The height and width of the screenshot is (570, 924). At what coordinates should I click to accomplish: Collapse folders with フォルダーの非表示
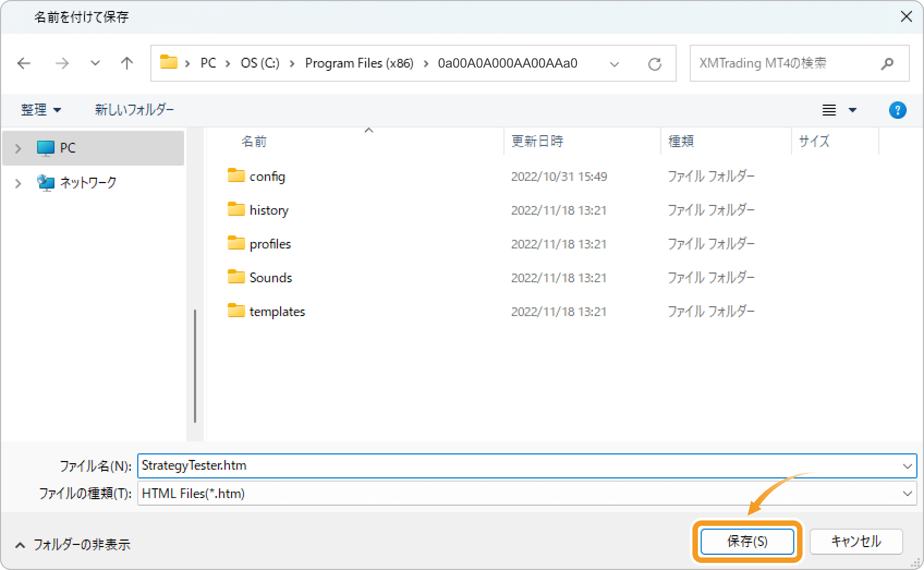coord(73,544)
